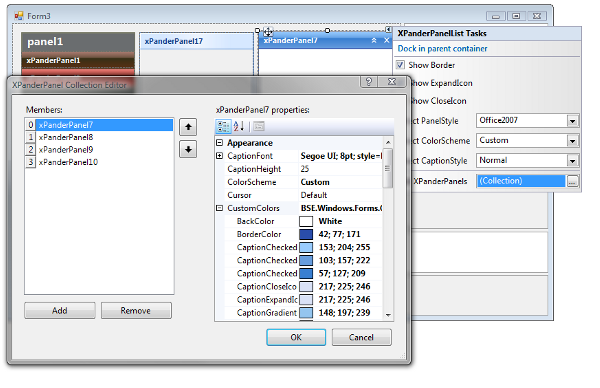Click the property grid scroll down arrow

[388, 315]
